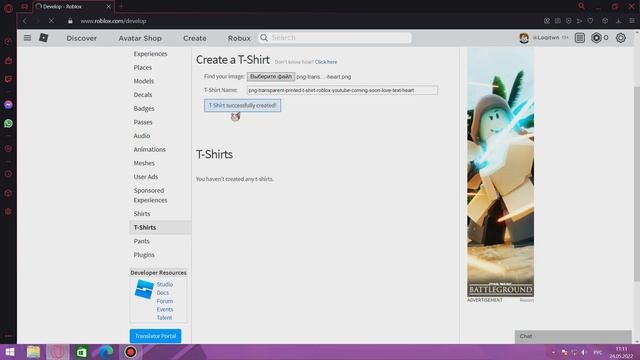The height and width of the screenshot is (360, 640).
Task: Select Shirts in the left sidebar
Action: [x=142, y=214]
